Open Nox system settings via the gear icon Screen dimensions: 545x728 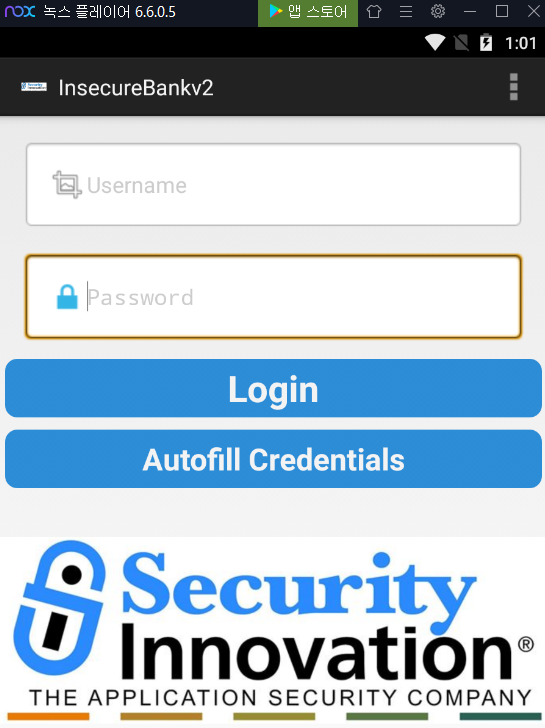coord(438,11)
